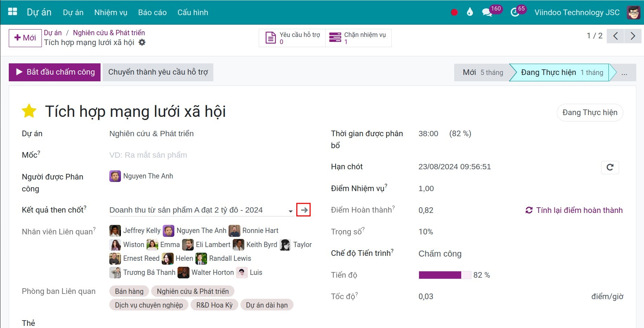Screen dimensions: 644x328
Task: Open the Cấu hình menu
Action: point(193,12)
